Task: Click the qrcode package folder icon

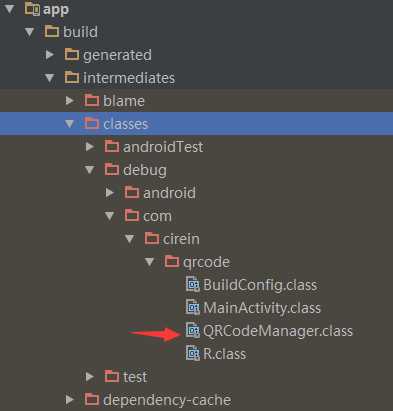Action: [172, 262]
